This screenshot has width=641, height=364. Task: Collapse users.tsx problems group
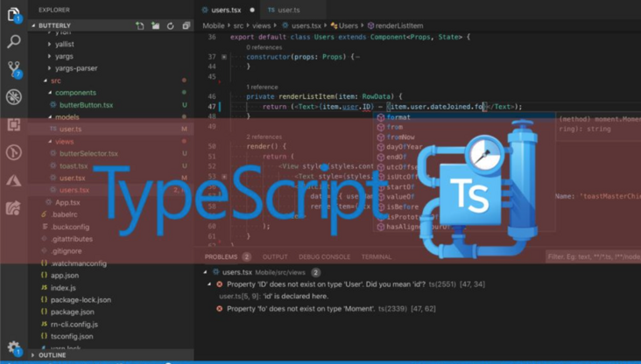pyautogui.click(x=205, y=272)
